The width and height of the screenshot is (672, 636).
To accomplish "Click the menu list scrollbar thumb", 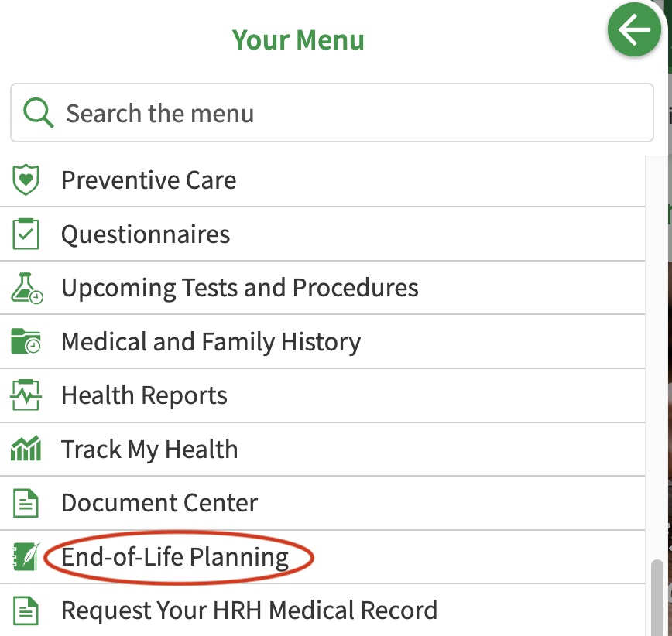I will click(657, 598).
